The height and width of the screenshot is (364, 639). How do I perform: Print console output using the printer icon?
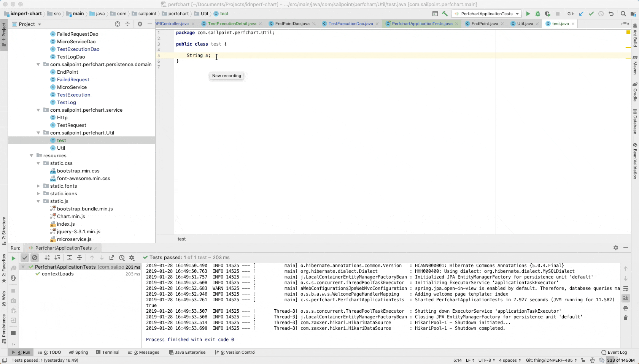pos(626,308)
